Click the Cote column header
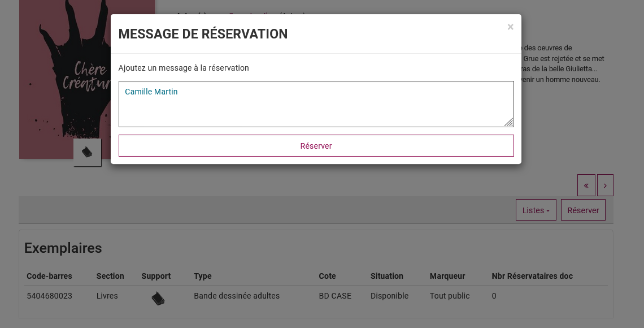The height and width of the screenshot is (328, 644). point(327,276)
